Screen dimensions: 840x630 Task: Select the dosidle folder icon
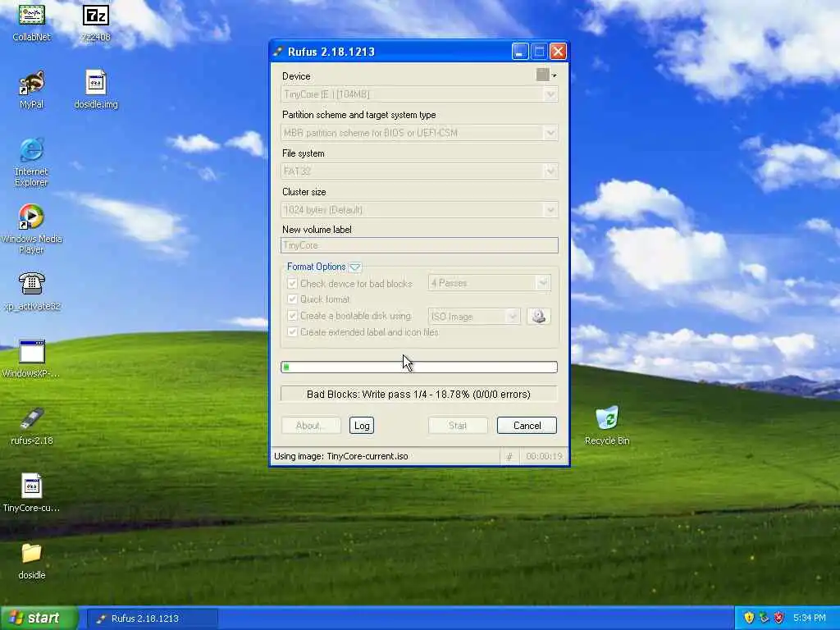click(x=32, y=561)
